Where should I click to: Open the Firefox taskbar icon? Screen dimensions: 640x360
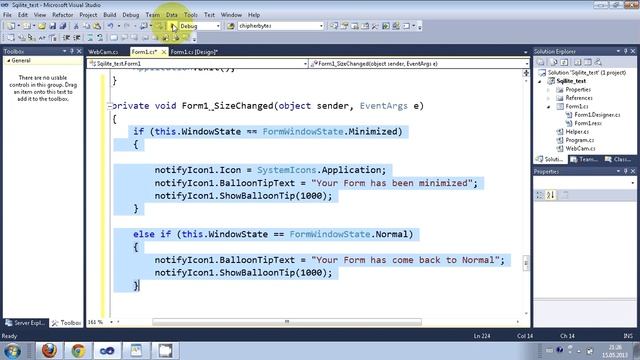click(50, 351)
